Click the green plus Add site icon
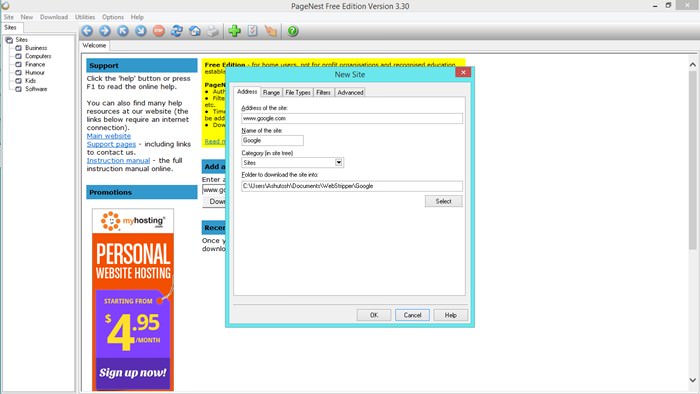Screen dimensions: 700x394 click(x=234, y=31)
